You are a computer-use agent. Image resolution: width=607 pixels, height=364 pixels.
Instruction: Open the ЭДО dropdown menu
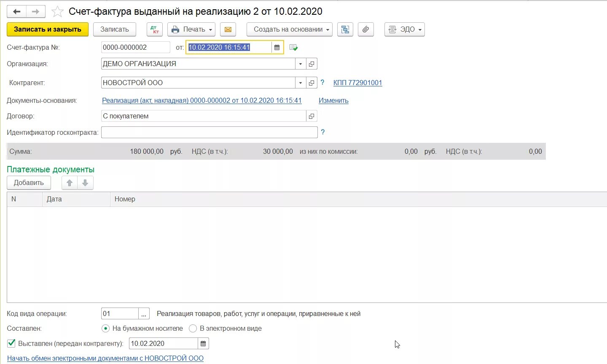pos(405,29)
